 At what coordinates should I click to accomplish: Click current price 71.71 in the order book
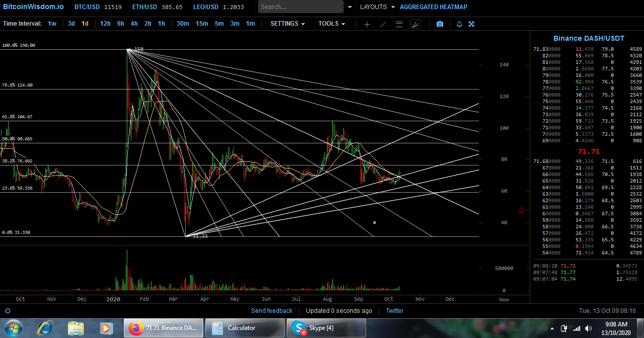[x=589, y=151]
